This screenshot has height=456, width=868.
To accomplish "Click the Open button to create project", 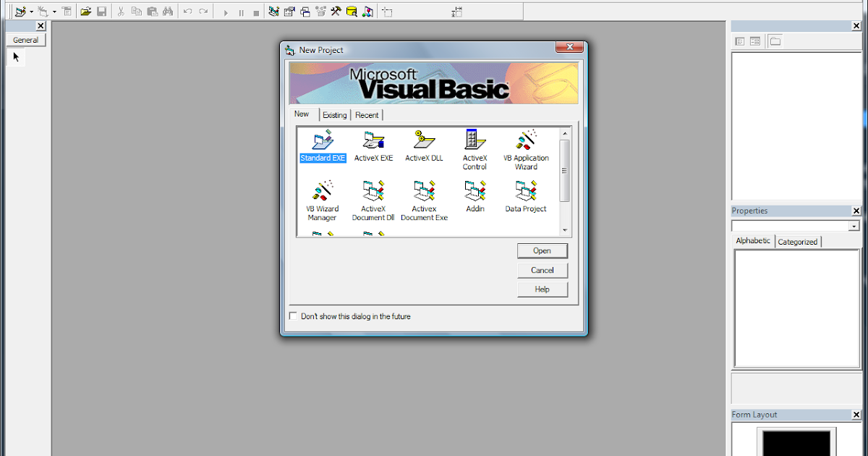I will pyautogui.click(x=542, y=250).
